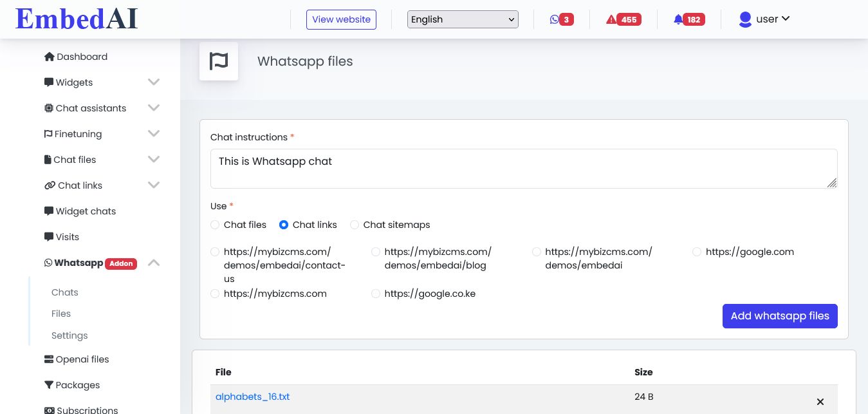Open the alphabets_16.txt file link
Viewport: 868px width, 414px height.
click(x=252, y=397)
